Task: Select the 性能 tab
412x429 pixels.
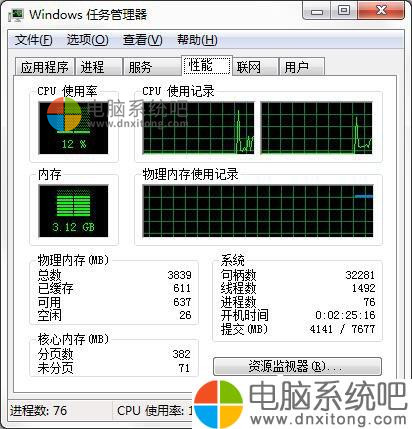Action: tap(207, 66)
